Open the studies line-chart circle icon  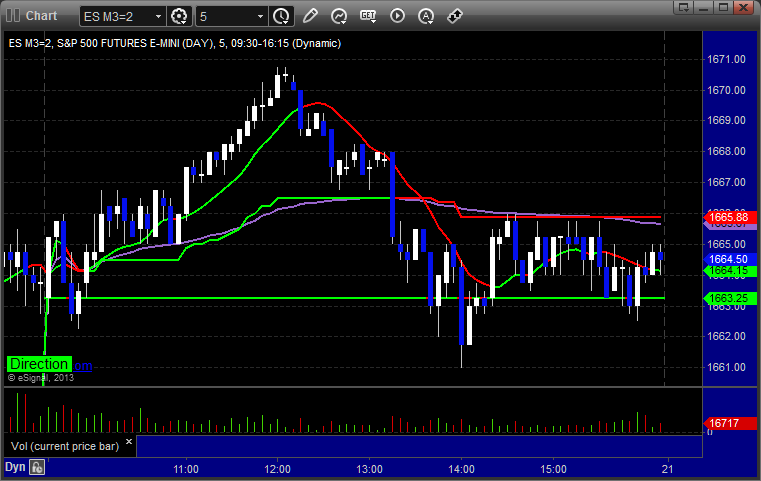(339, 16)
